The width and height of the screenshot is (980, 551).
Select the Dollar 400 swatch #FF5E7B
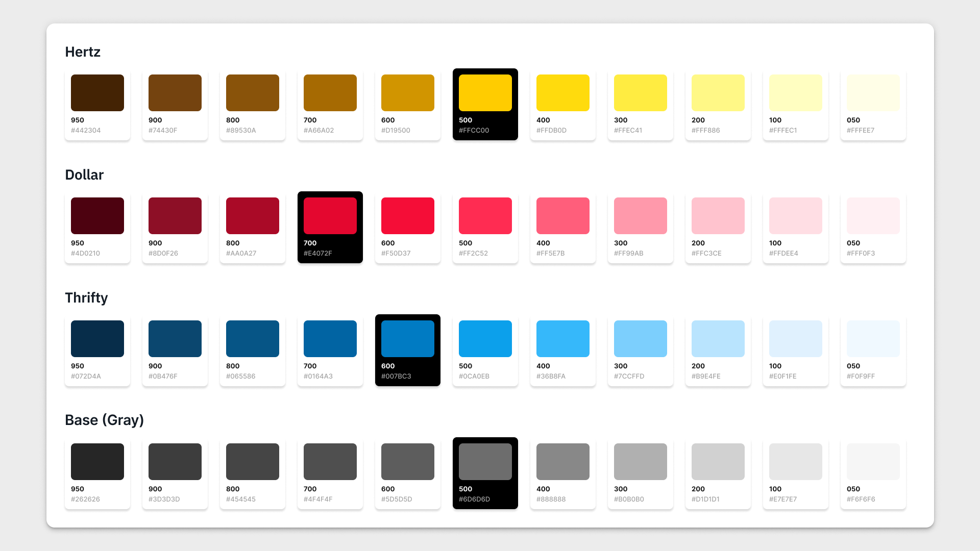562,216
